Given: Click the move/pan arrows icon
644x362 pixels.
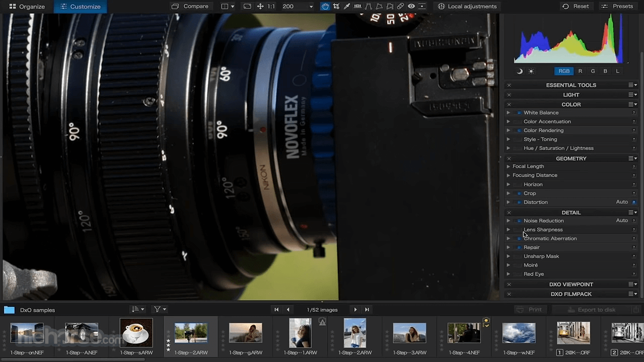Looking at the screenshot, I should 260,7.
